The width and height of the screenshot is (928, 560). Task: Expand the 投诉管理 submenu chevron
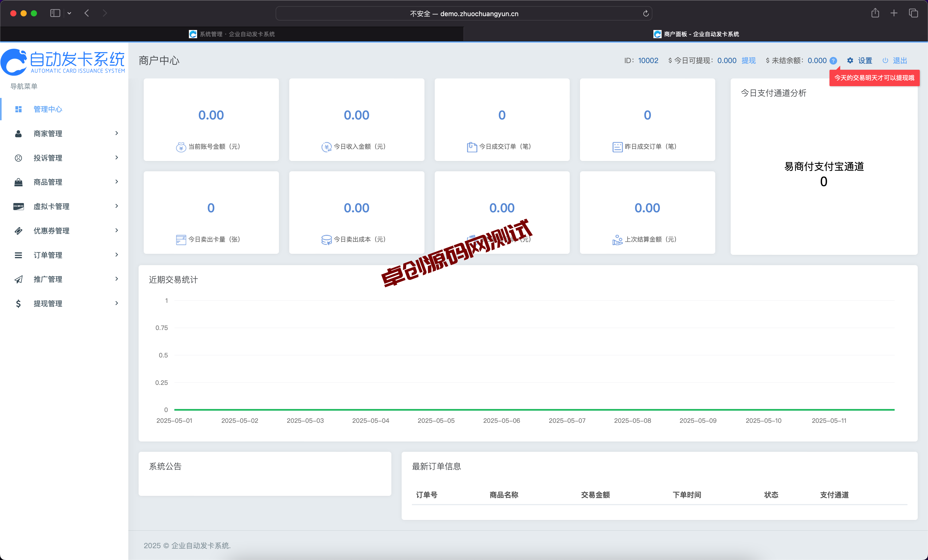[117, 157]
